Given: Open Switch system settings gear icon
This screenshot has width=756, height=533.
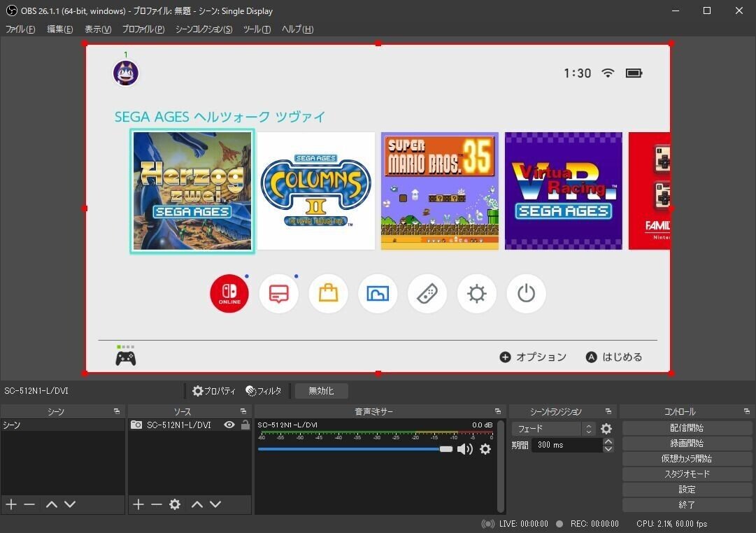Looking at the screenshot, I should tap(477, 293).
